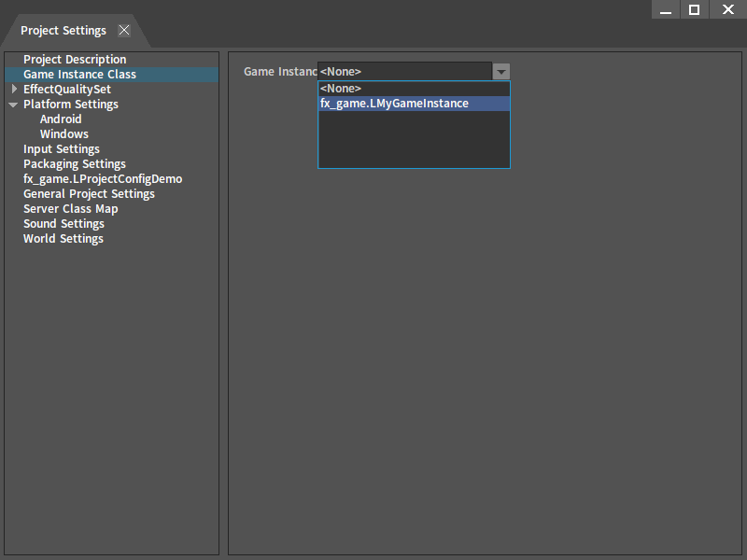Go to World Settings
This screenshot has width=747, height=560.
pyautogui.click(x=63, y=239)
